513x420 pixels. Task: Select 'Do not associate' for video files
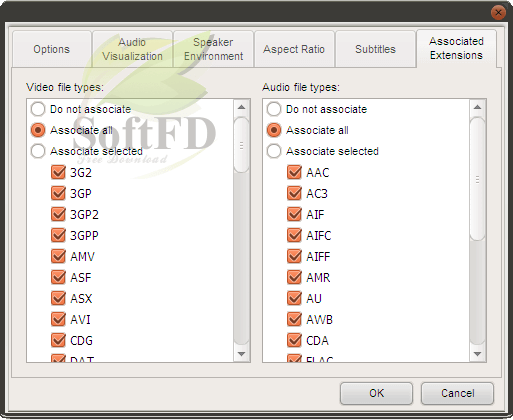[38, 109]
